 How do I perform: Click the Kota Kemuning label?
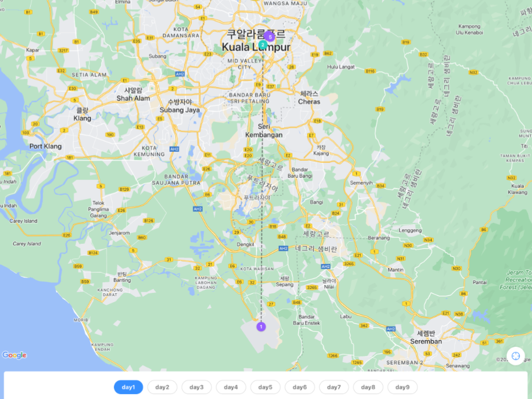[x=149, y=151]
